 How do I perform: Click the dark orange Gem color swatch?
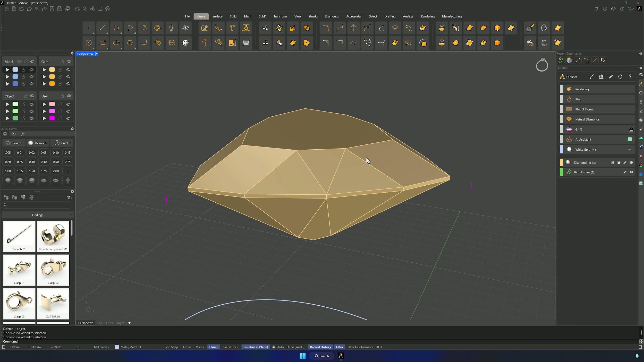click(52, 84)
